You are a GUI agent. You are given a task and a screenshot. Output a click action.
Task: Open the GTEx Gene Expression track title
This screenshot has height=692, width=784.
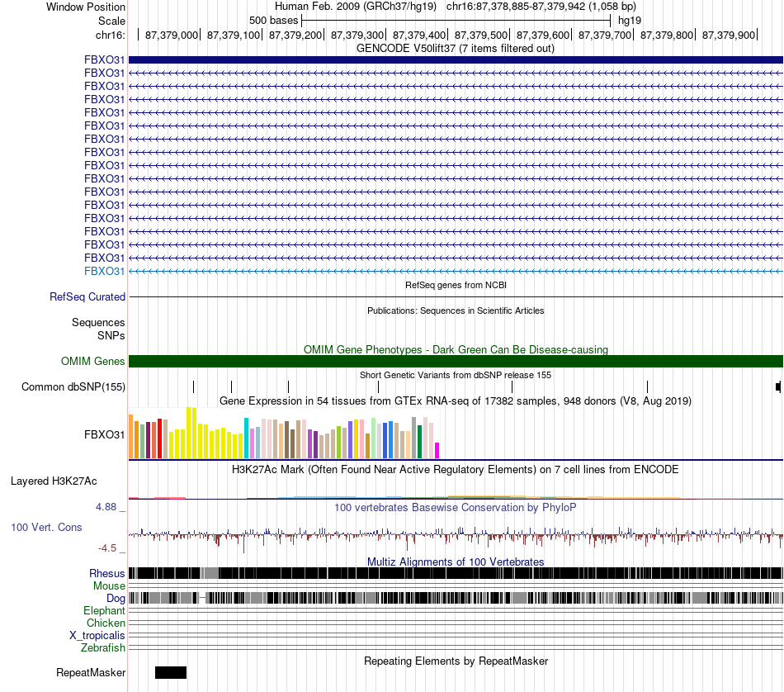(456, 401)
